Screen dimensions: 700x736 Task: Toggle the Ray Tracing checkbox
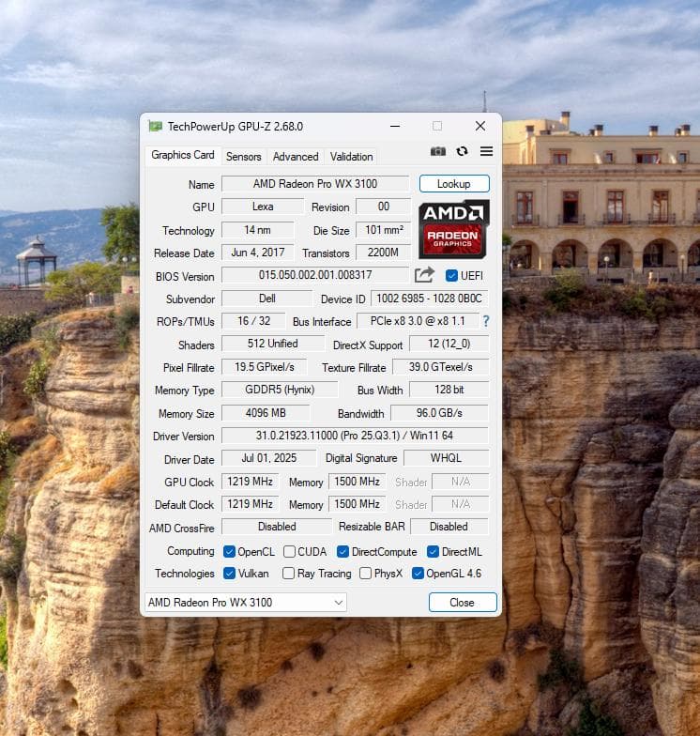click(289, 573)
